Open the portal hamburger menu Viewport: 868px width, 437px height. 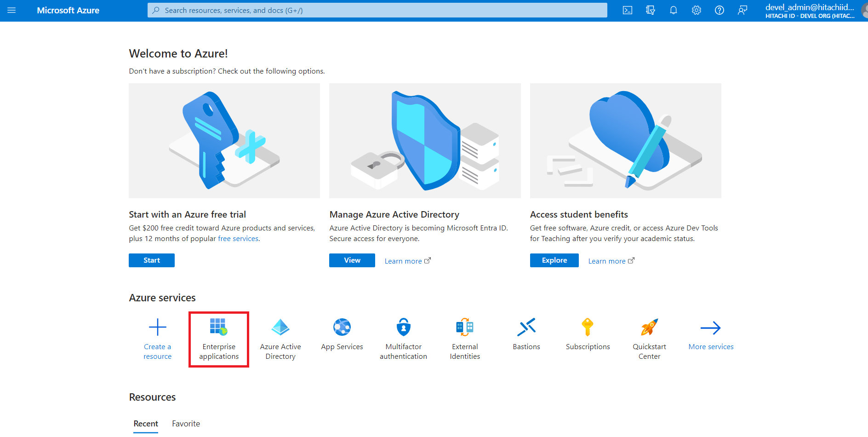coord(11,10)
